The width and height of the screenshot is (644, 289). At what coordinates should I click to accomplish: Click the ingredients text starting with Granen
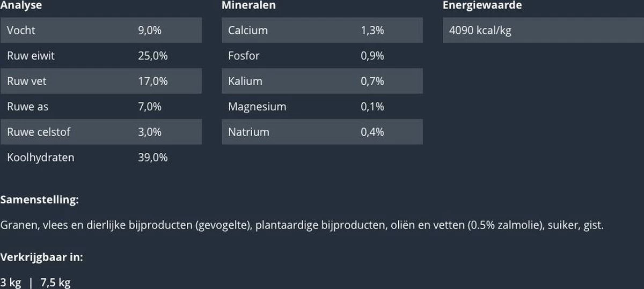coord(302,225)
